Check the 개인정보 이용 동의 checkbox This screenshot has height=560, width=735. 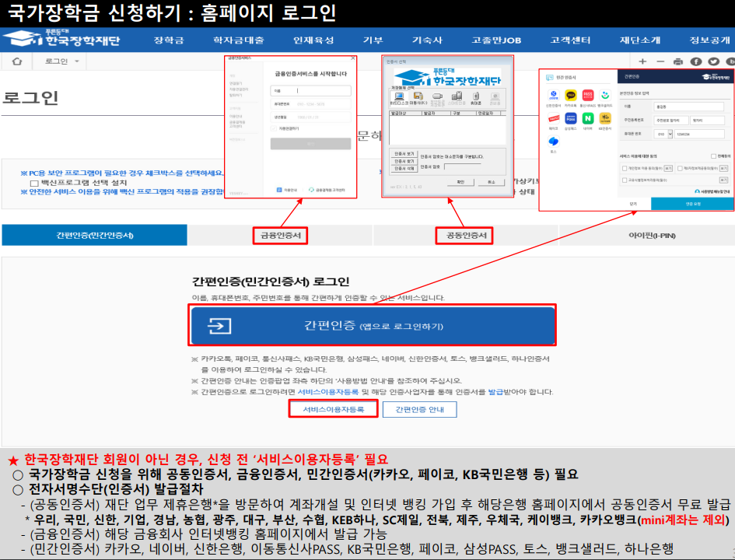coord(624,168)
